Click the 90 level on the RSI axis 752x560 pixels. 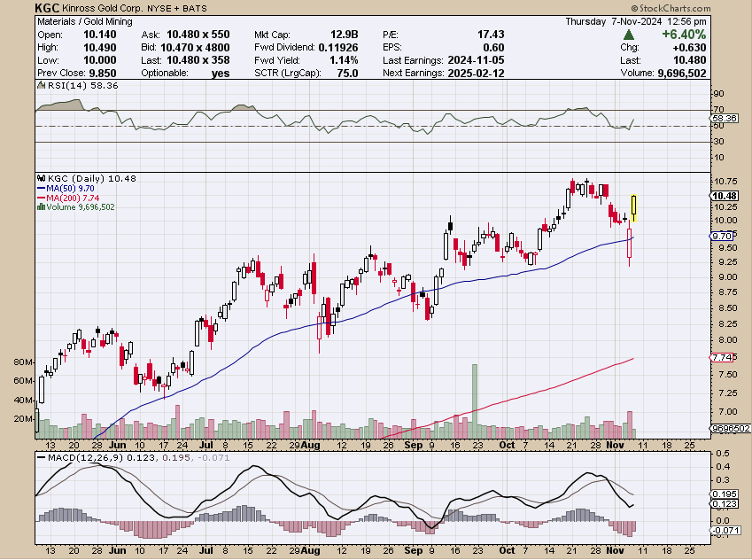click(x=719, y=94)
